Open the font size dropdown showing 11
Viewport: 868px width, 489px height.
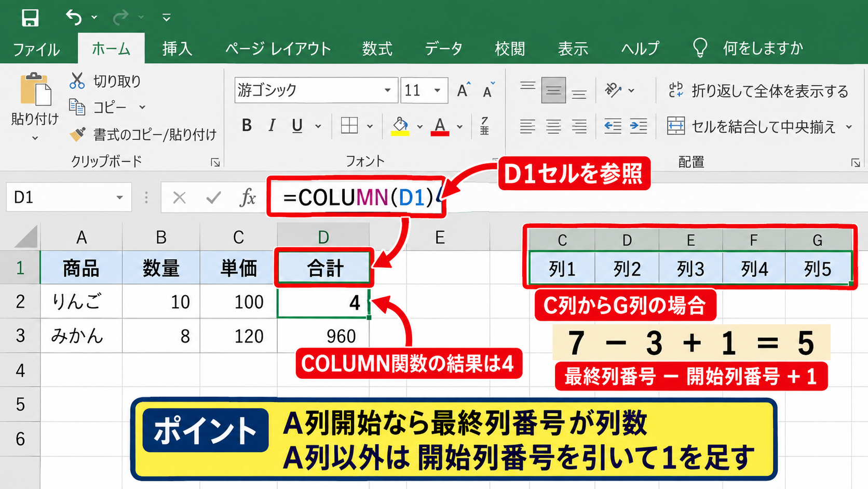[x=438, y=90]
